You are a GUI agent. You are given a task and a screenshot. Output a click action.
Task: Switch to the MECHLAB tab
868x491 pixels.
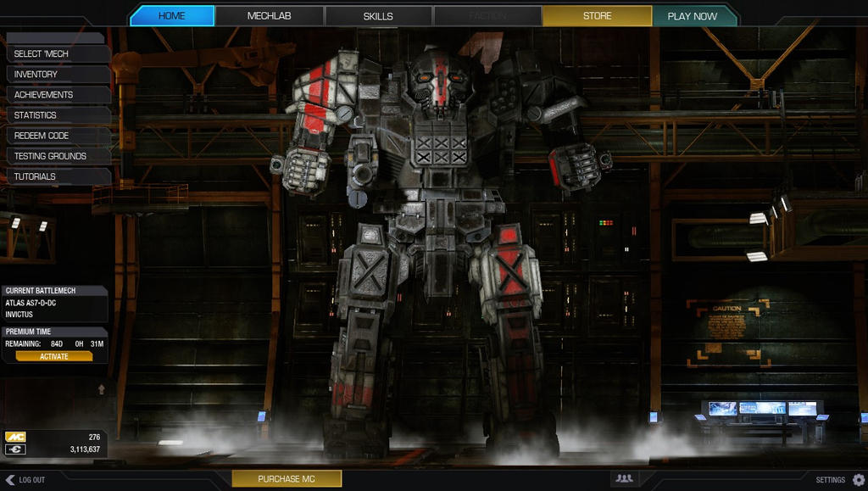(x=269, y=16)
